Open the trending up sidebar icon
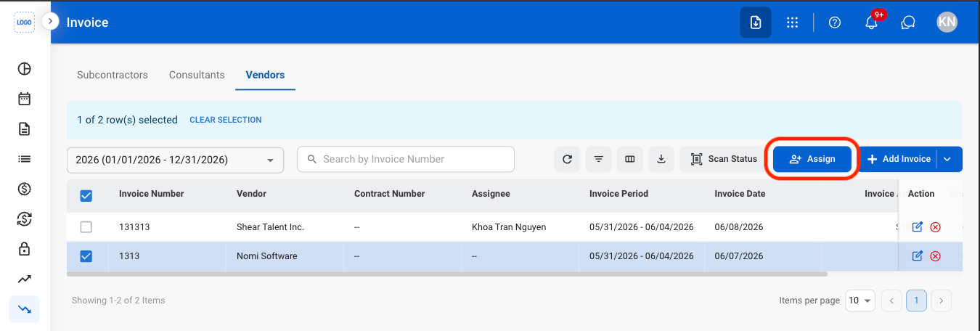980x331 pixels. (x=25, y=279)
